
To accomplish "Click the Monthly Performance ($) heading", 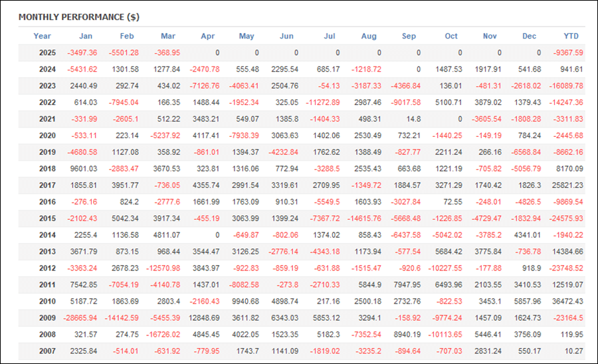I will click(x=79, y=17).
